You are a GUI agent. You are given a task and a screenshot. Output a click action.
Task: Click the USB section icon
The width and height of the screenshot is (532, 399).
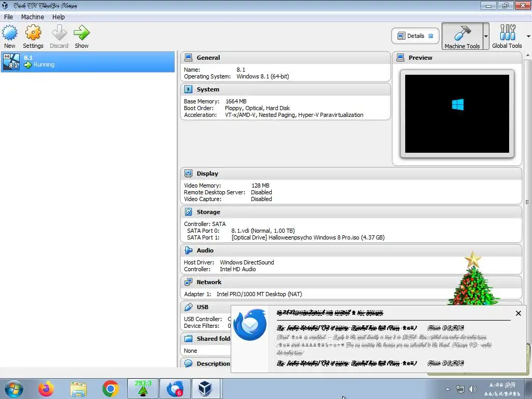pyautogui.click(x=188, y=307)
